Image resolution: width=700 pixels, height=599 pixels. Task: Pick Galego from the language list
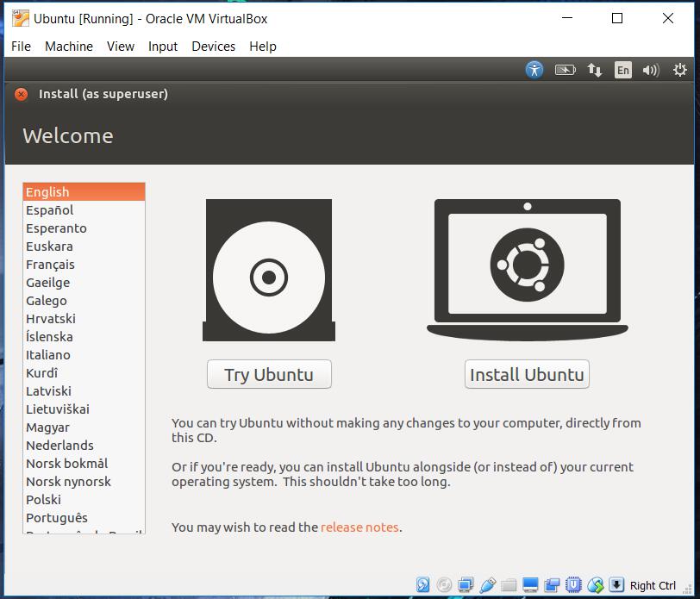click(84, 301)
